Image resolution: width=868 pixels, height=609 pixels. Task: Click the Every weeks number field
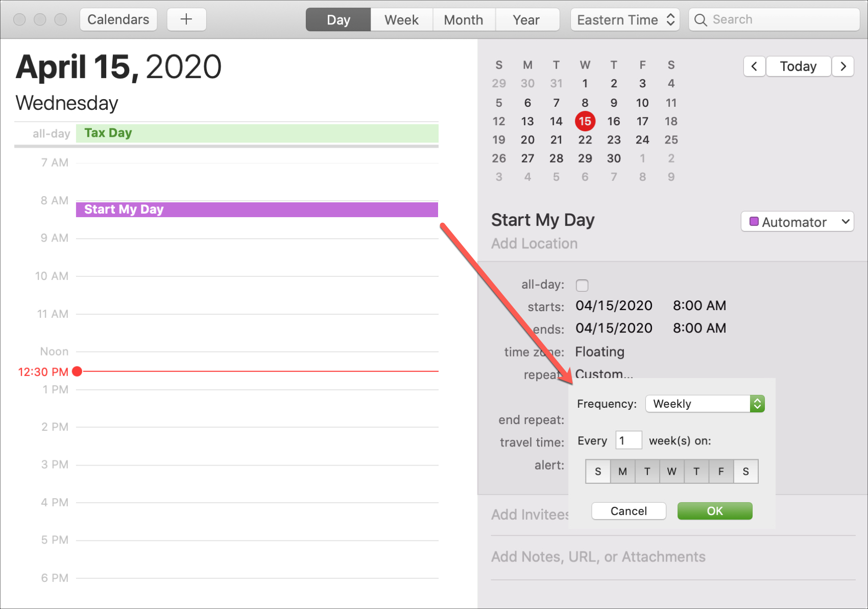coord(629,440)
